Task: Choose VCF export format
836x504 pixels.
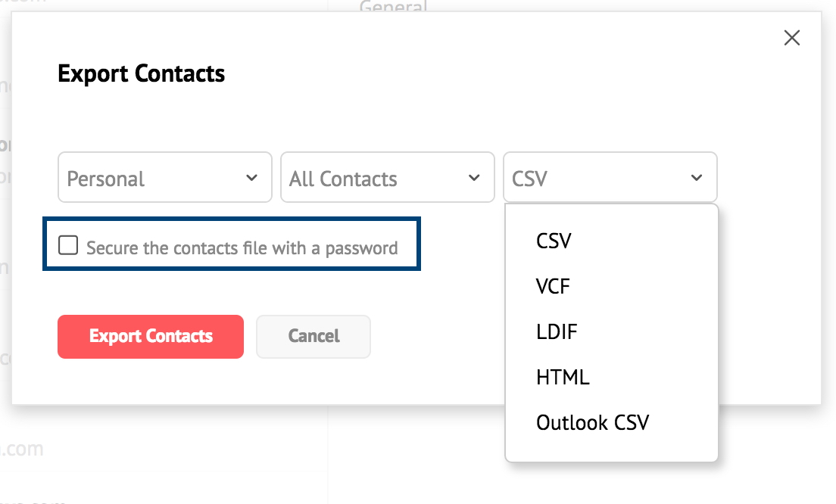Action: 553,287
